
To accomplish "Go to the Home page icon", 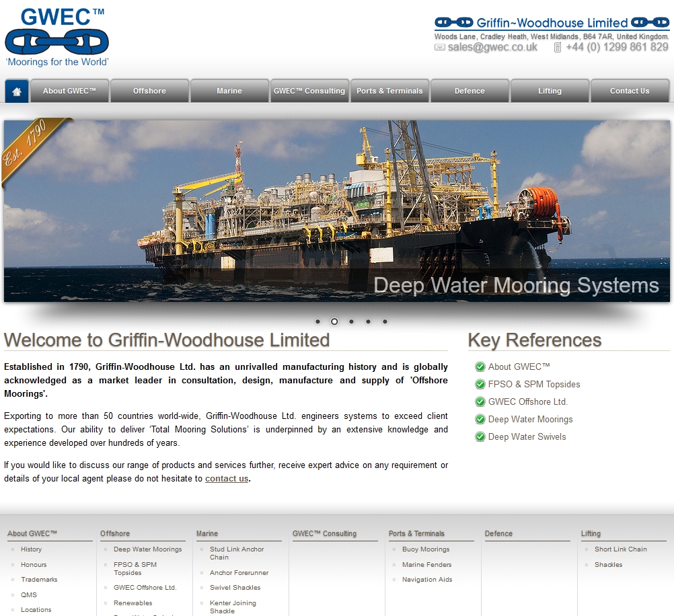I will 17,91.
